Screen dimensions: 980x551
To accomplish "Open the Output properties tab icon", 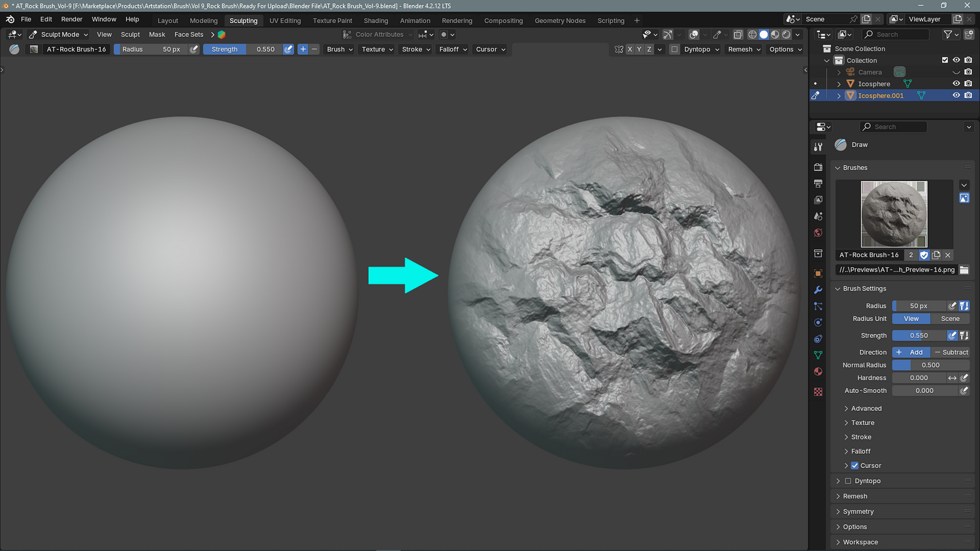I will (x=818, y=184).
